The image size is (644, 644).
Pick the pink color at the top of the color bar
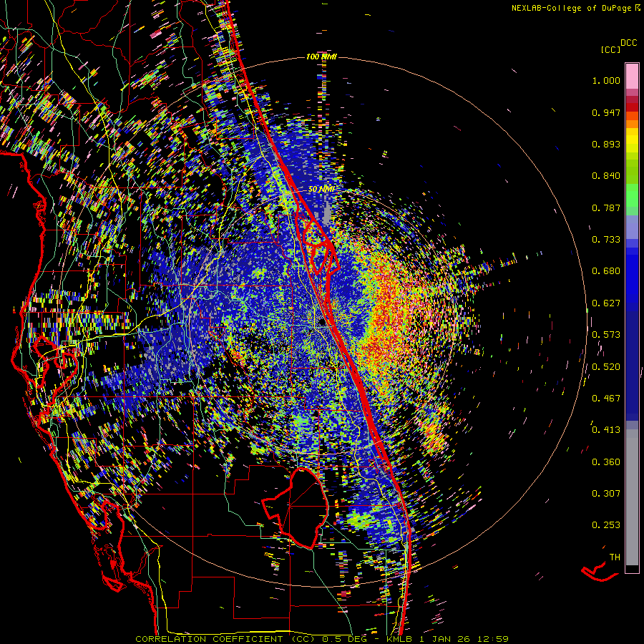pyautogui.click(x=632, y=76)
